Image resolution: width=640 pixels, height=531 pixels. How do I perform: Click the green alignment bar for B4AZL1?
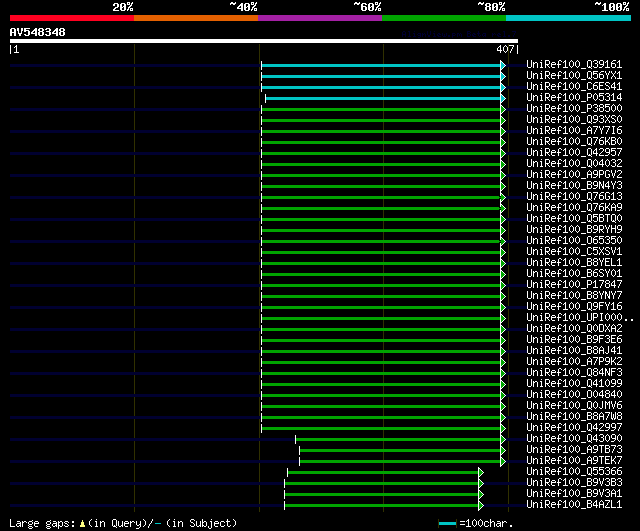(381, 506)
